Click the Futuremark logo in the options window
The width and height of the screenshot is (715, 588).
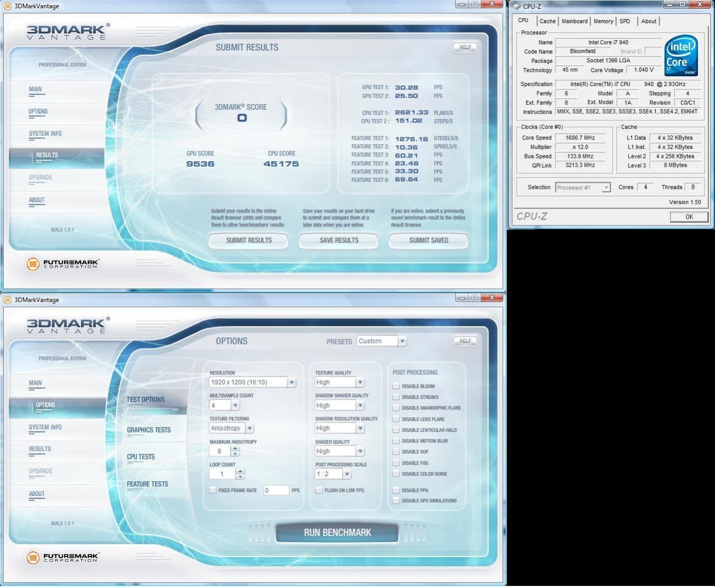pos(62,558)
